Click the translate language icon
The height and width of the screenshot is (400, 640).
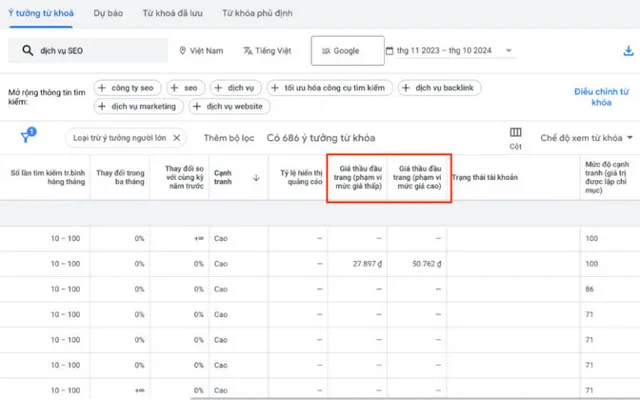pyautogui.click(x=247, y=51)
